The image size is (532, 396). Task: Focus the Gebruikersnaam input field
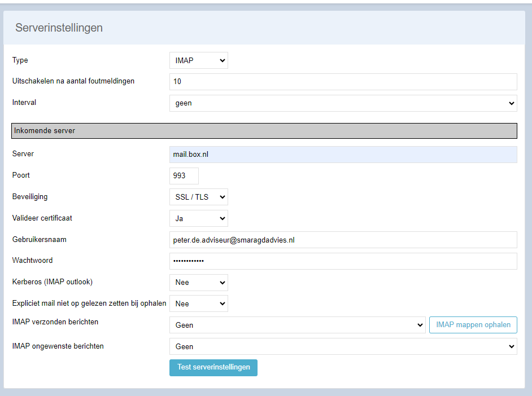343,240
